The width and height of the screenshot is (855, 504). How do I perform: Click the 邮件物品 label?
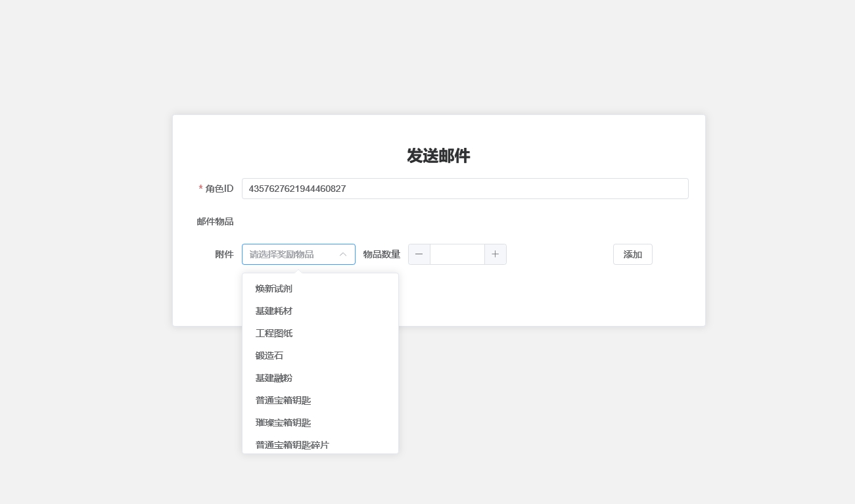pyautogui.click(x=215, y=221)
